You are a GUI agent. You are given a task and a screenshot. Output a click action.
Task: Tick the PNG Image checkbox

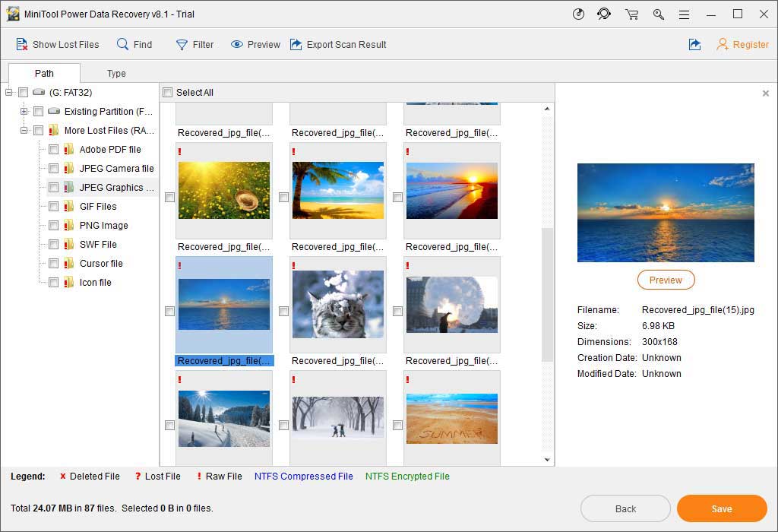point(53,226)
